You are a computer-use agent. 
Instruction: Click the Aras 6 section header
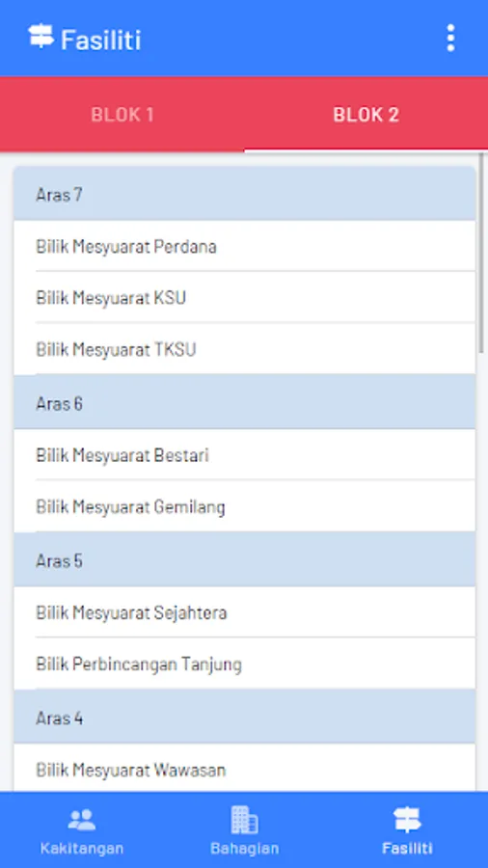[245, 402]
